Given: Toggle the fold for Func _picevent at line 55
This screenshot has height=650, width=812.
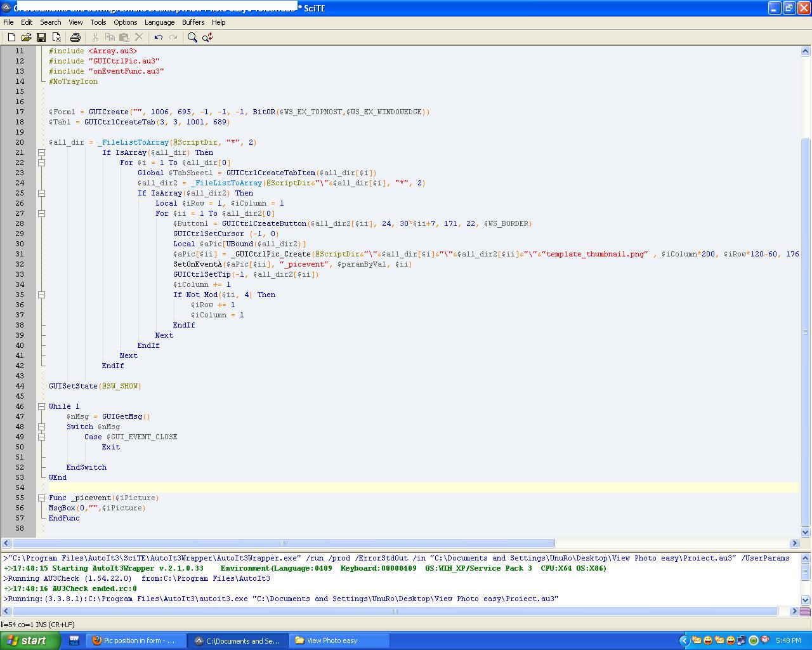Looking at the screenshot, I should click(x=41, y=498).
